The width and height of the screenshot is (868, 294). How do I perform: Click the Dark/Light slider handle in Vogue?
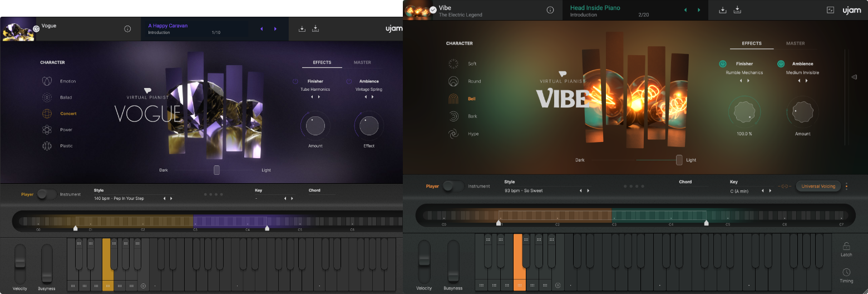coord(217,170)
